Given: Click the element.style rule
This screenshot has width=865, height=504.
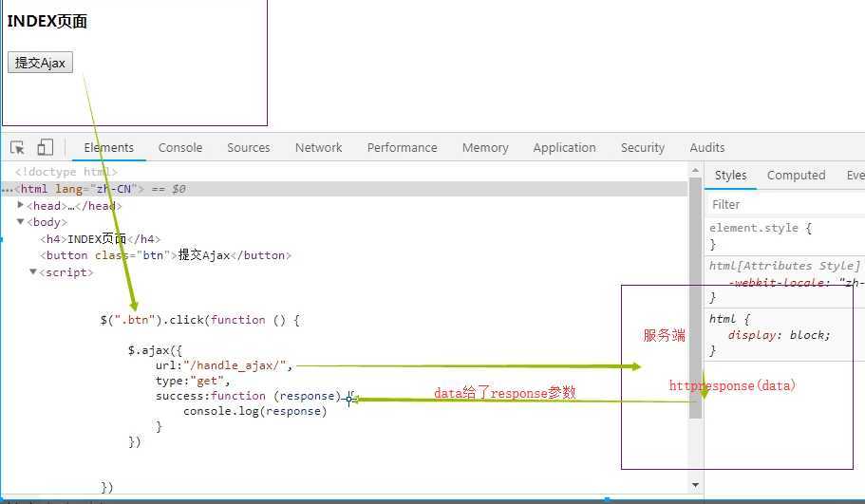Looking at the screenshot, I should [x=761, y=228].
